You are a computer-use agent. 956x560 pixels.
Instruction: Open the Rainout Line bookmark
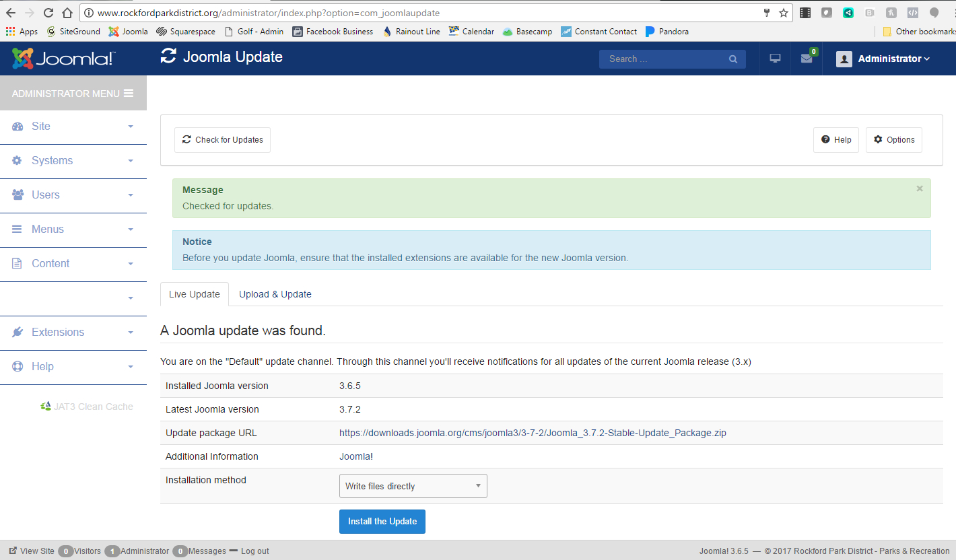[x=411, y=32]
